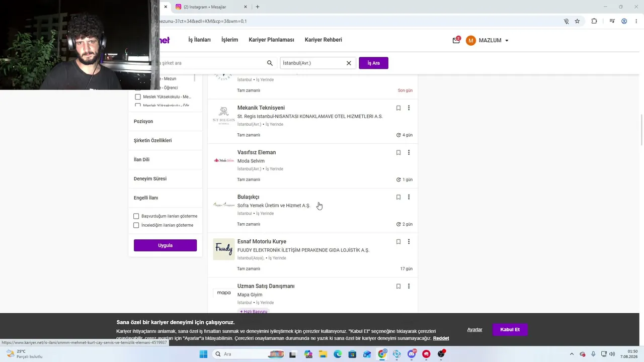Open the Esnaf Motorlu Kurye job title
The image size is (644, 362).
click(262, 242)
